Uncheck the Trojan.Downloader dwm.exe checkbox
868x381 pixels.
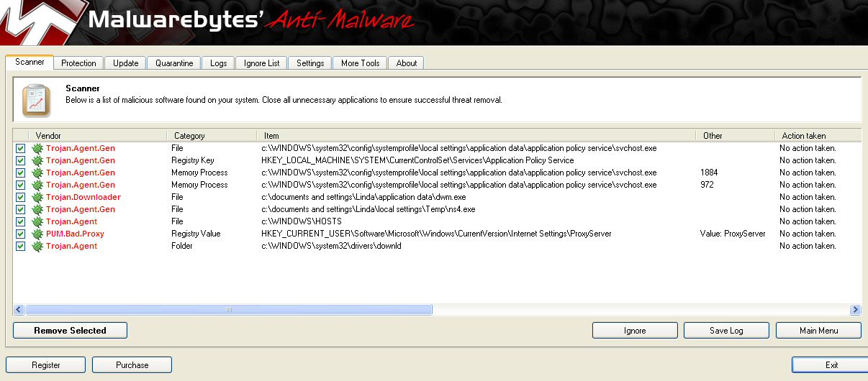click(20, 197)
